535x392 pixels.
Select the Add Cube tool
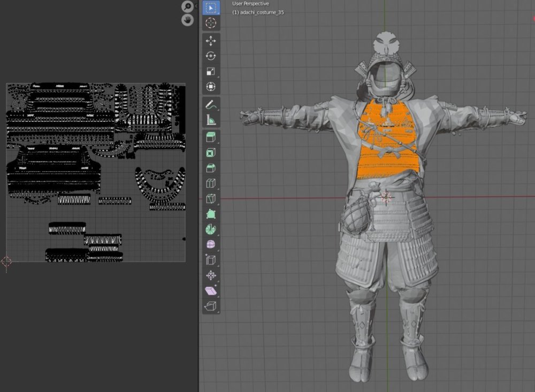click(211, 137)
